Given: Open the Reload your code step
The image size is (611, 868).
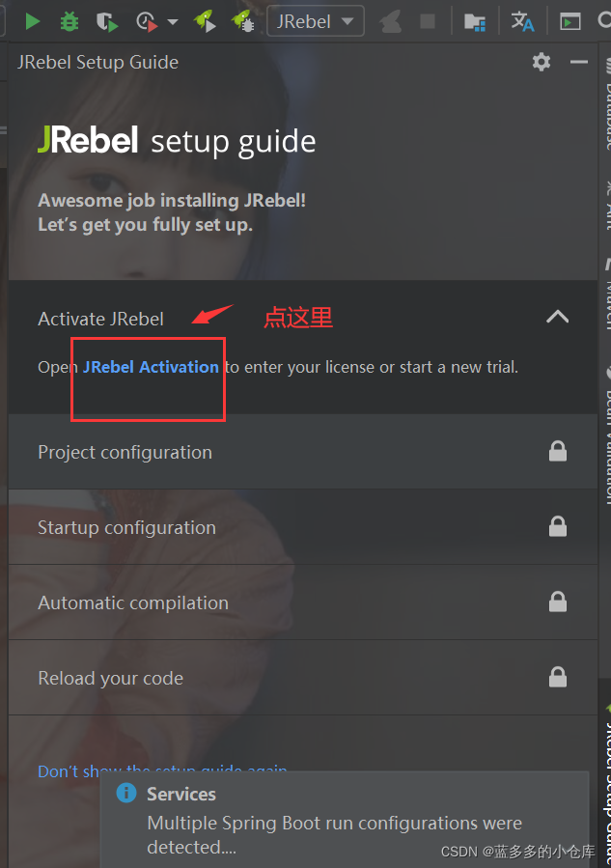Looking at the screenshot, I should click(110, 678).
